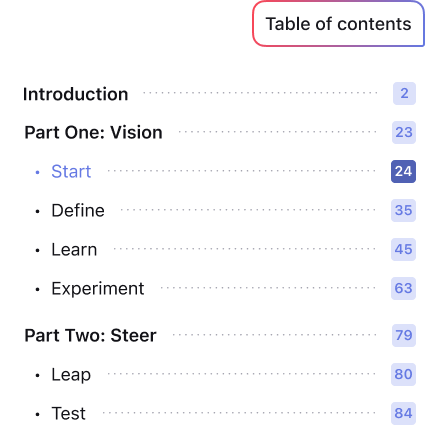Click the Table of contents button
Image resolution: width=425 pixels, height=437 pixels.
338,24
